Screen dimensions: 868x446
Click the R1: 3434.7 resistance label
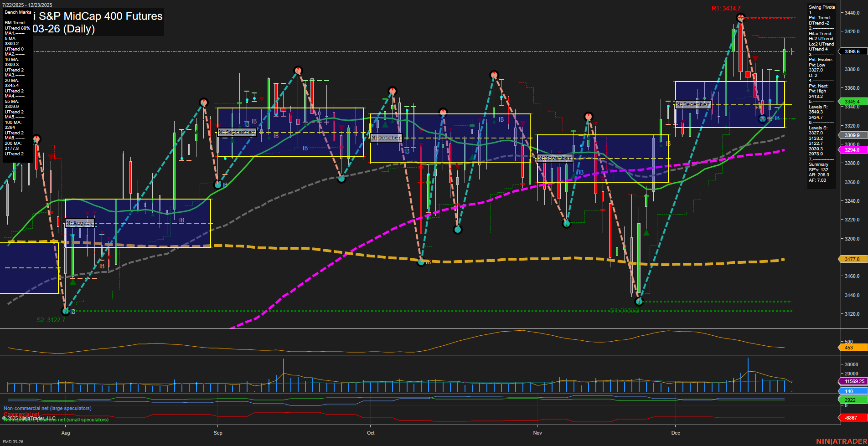[726, 8]
